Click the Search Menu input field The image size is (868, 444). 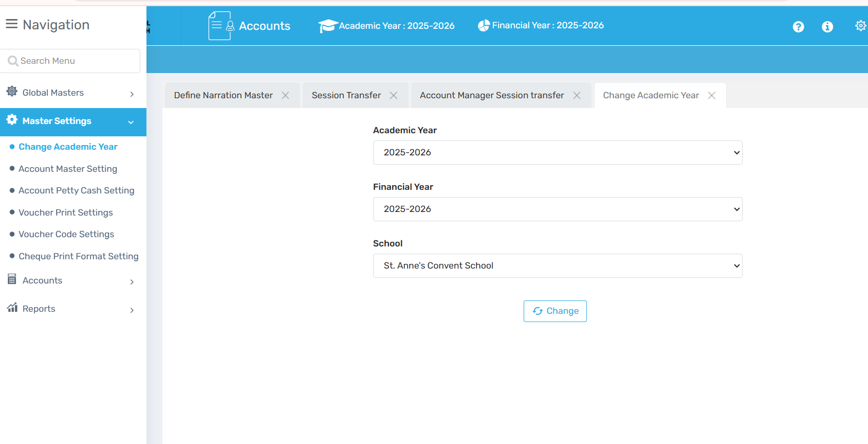tap(70, 61)
